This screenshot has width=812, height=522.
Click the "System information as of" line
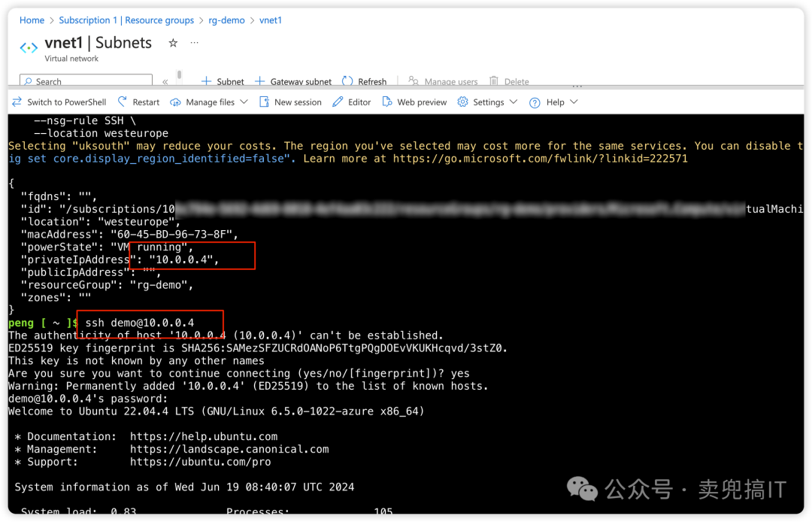[x=184, y=487]
